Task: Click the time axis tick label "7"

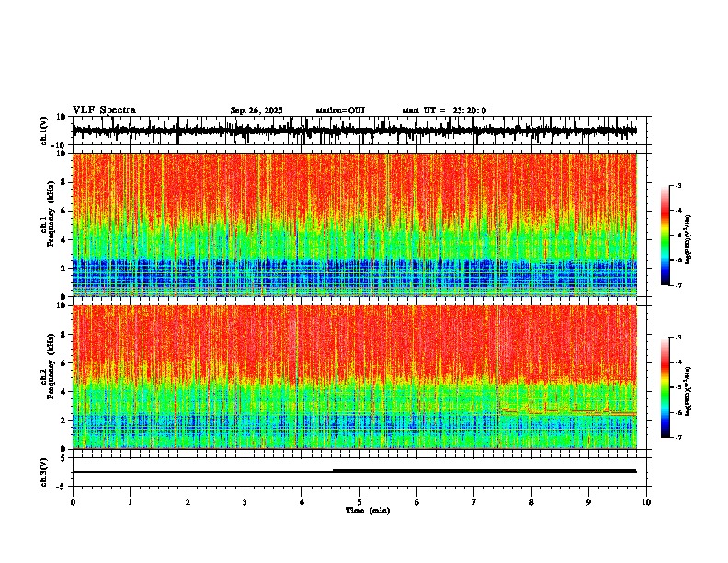Action: (474, 502)
